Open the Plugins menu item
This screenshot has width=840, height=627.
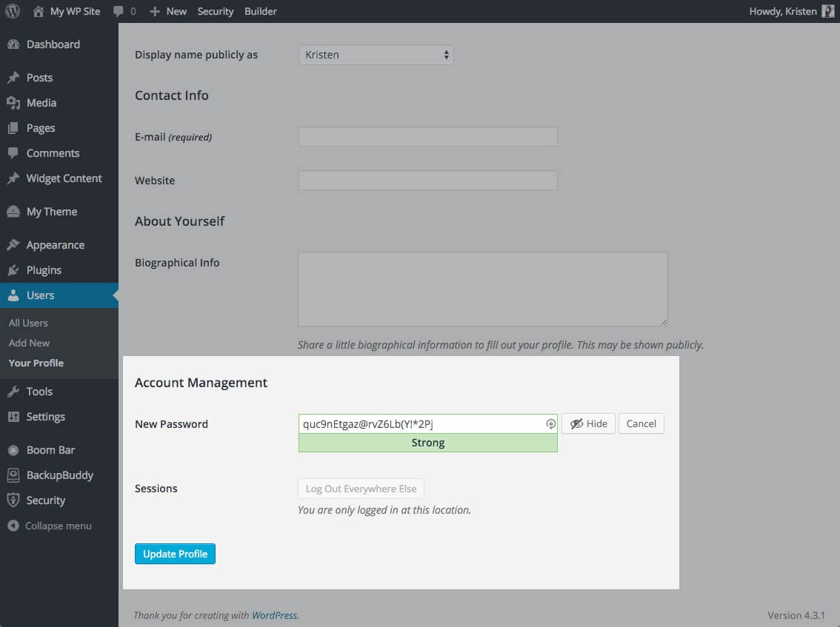point(59,270)
